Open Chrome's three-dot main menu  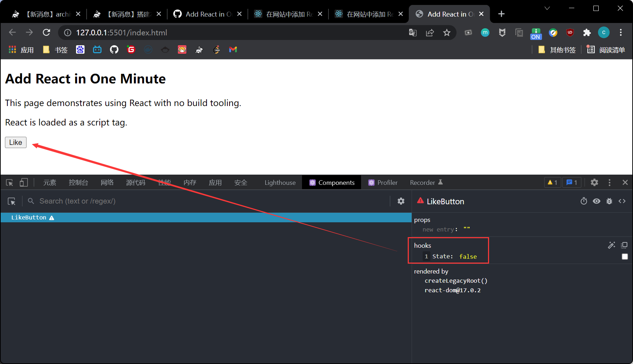(621, 33)
